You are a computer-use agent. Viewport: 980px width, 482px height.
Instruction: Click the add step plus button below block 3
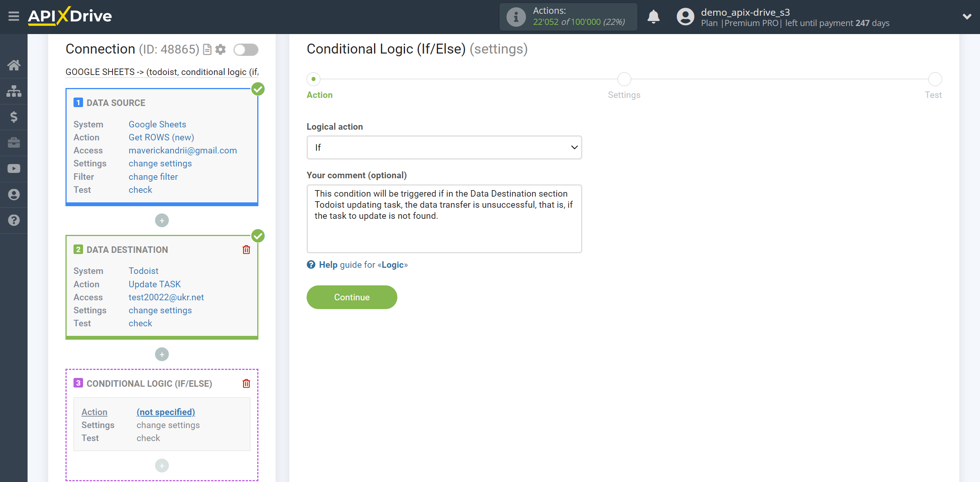coord(162,465)
